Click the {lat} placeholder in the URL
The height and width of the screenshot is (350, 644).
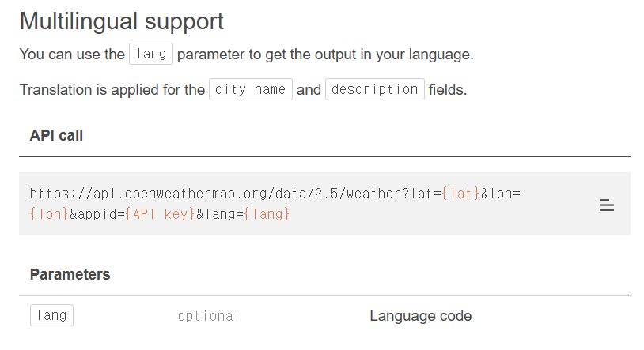pyautogui.click(x=460, y=194)
